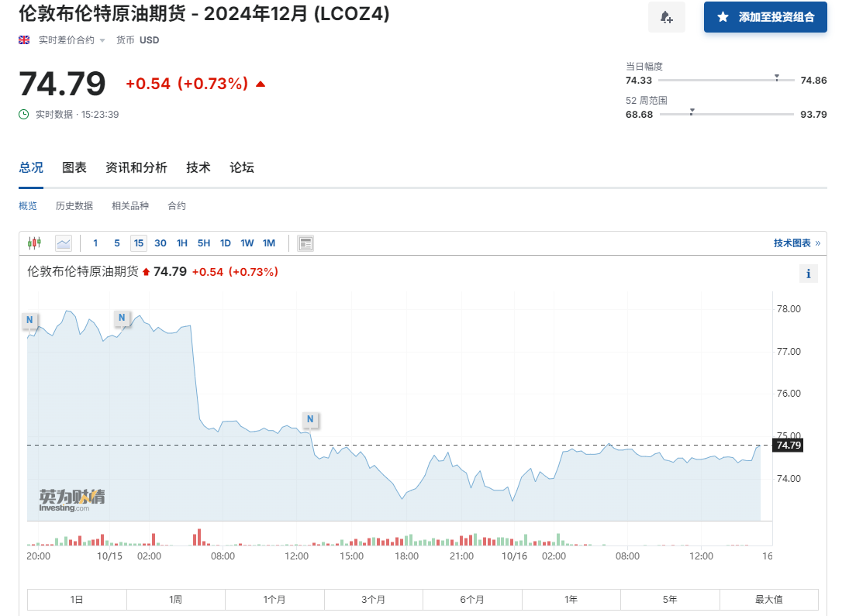The image size is (849, 616).
Task: Open the 合约 link
Action: pos(177,205)
